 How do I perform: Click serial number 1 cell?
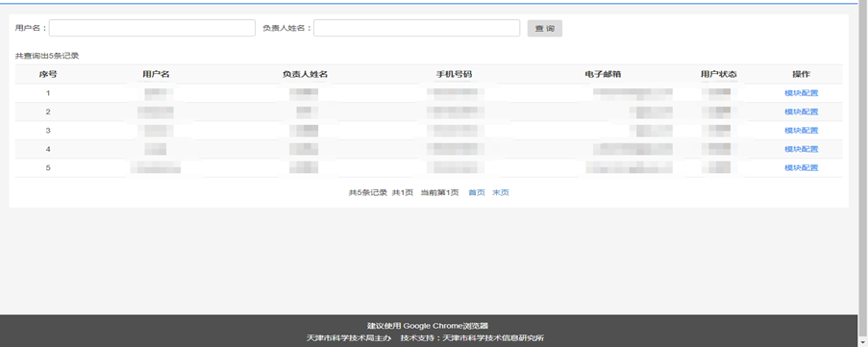click(x=48, y=93)
